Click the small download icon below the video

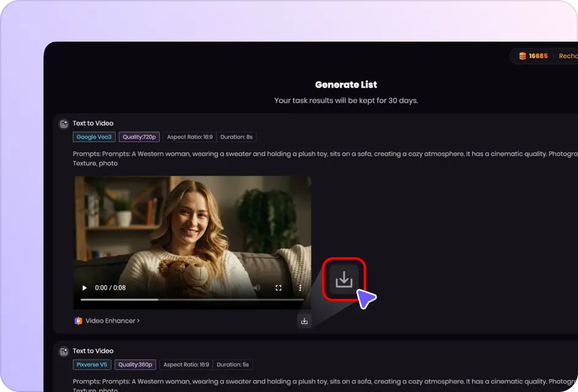304,320
